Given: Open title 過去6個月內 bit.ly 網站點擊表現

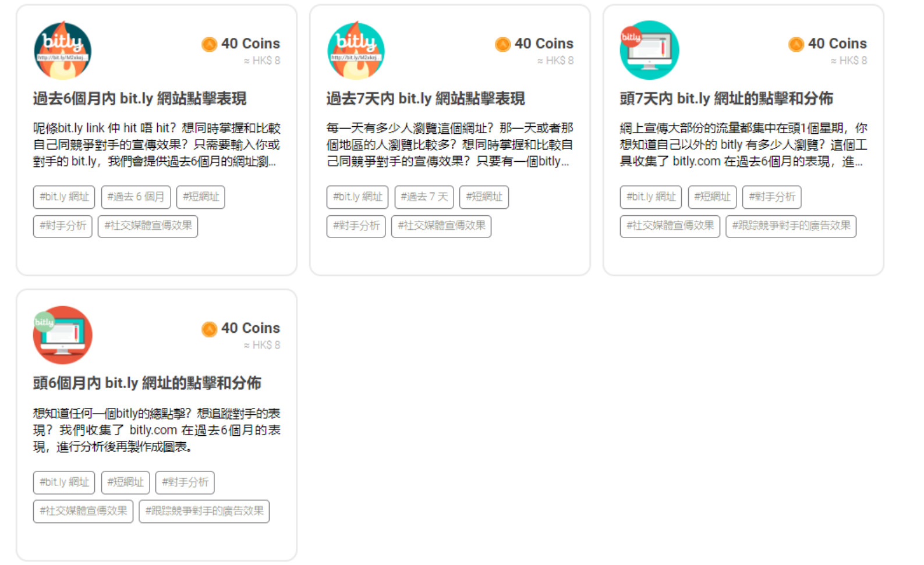Looking at the screenshot, I should [140, 98].
